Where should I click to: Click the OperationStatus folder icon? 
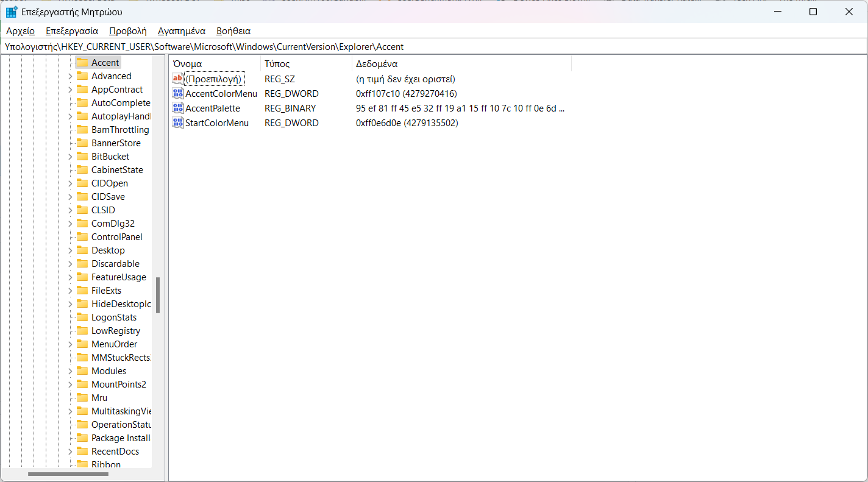tap(82, 425)
